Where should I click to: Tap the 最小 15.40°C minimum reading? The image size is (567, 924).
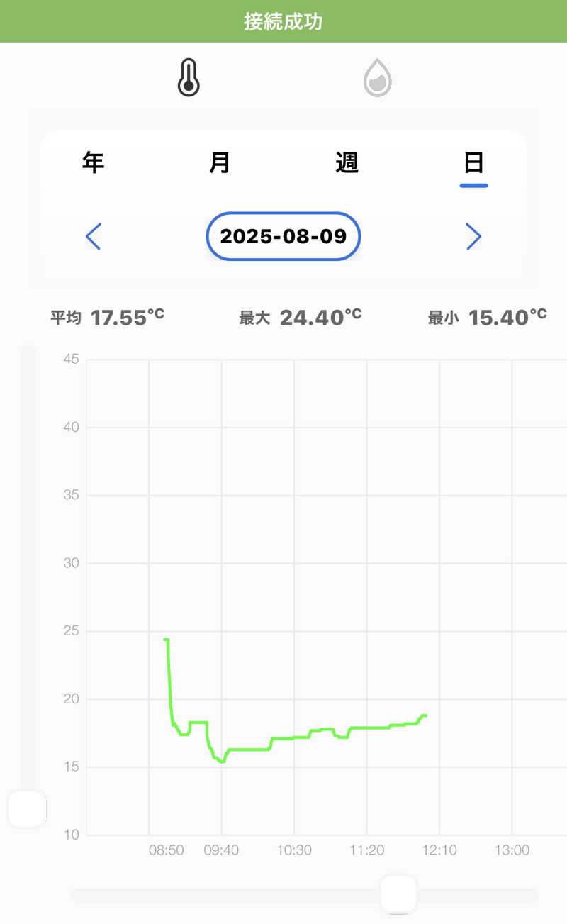pyautogui.click(x=488, y=317)
